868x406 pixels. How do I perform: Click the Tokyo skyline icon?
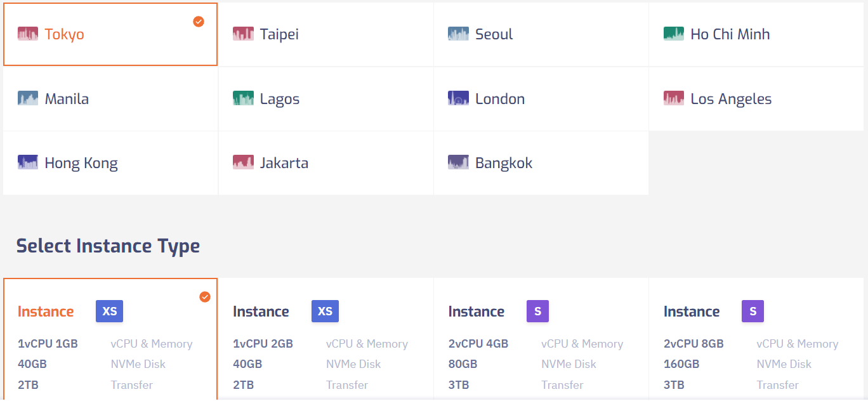tap(28, 34)
